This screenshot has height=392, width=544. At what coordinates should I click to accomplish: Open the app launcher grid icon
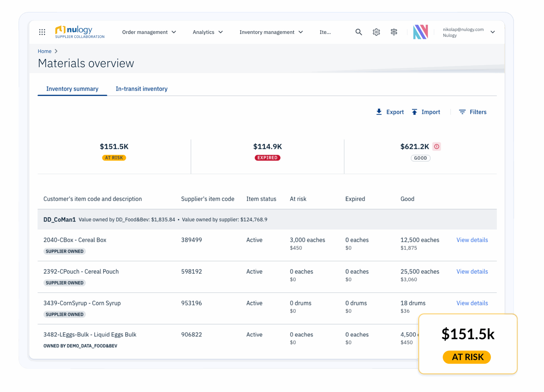click(42, 32)
